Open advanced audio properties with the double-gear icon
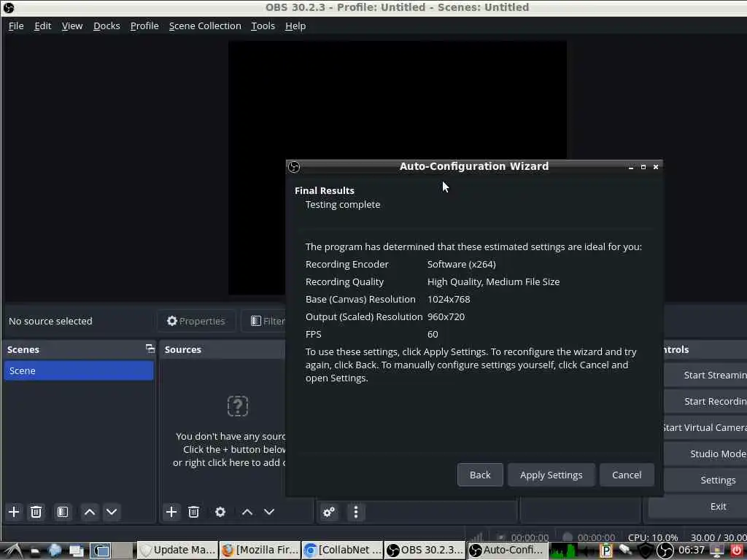 [329, 512]
